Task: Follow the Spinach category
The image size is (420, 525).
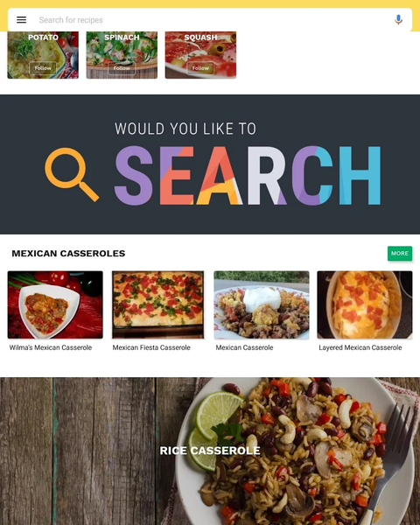Action: point(122,68)
